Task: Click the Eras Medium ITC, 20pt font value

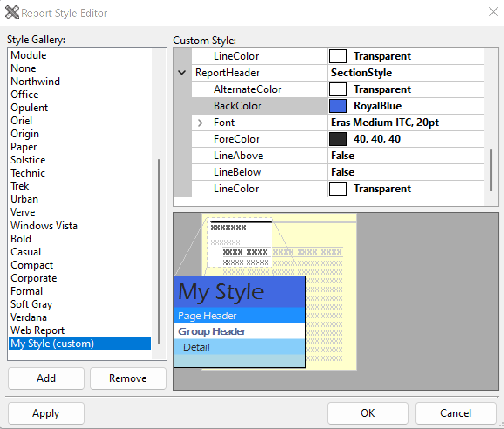Action: pos(385,123)
